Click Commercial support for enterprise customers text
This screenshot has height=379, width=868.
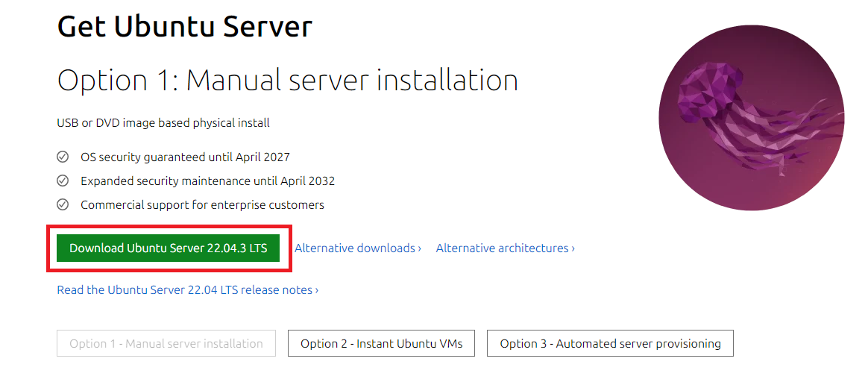[x=203, y=205]
